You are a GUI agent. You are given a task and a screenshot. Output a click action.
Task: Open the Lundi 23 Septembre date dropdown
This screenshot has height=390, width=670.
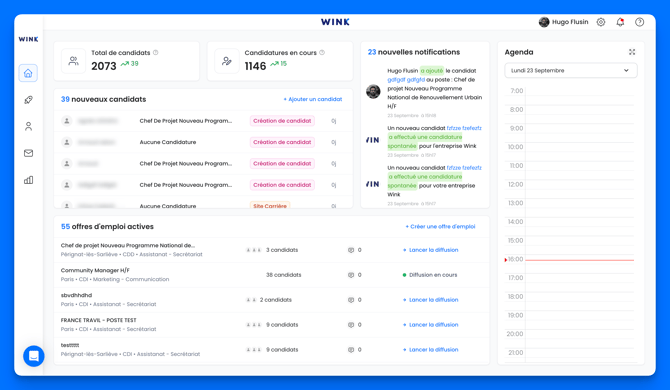tap(571, 70)
